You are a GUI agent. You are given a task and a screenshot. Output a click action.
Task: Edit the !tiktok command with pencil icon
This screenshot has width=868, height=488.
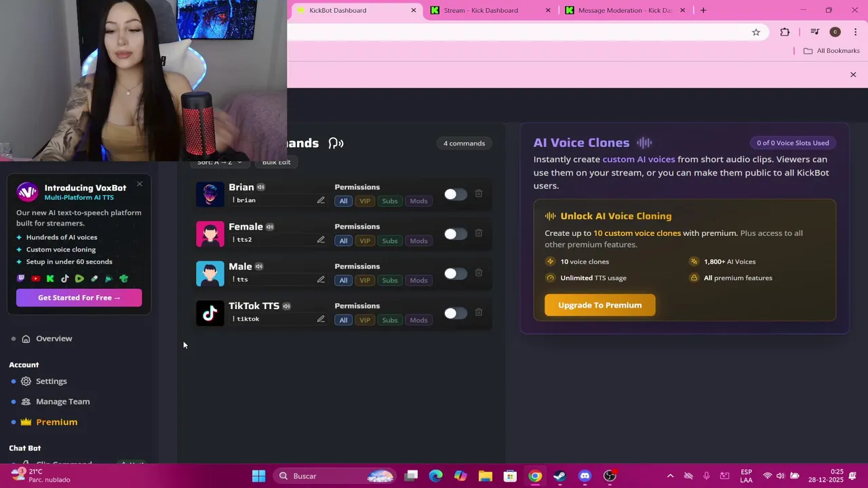321,319
